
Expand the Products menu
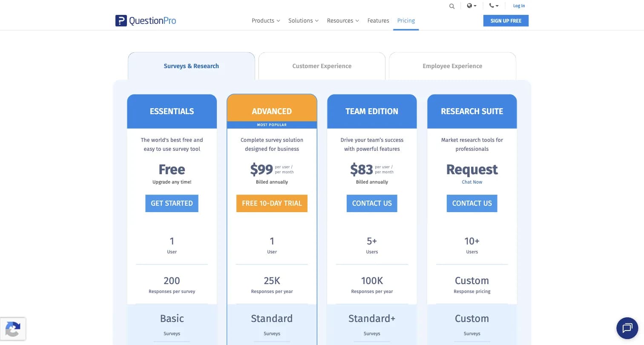pos(266,20)
